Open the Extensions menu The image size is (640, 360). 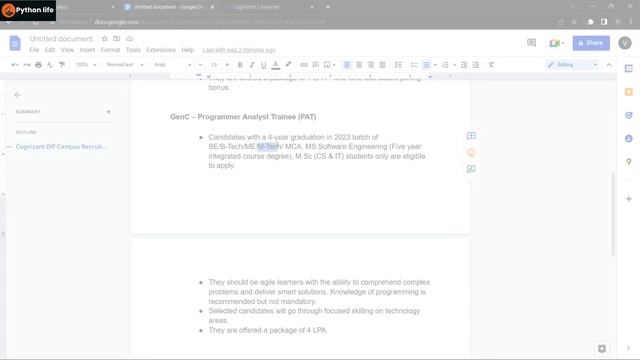point(161,50)
